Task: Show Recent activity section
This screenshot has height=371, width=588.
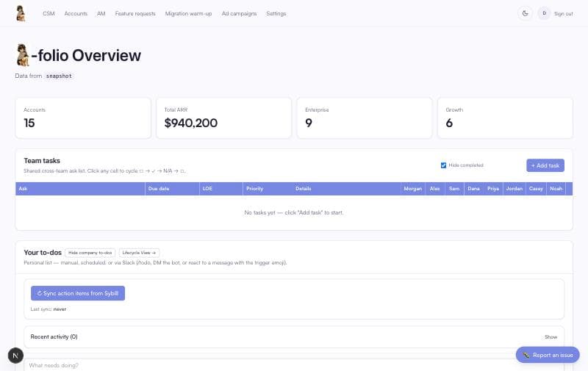Action: coord(551,337)
